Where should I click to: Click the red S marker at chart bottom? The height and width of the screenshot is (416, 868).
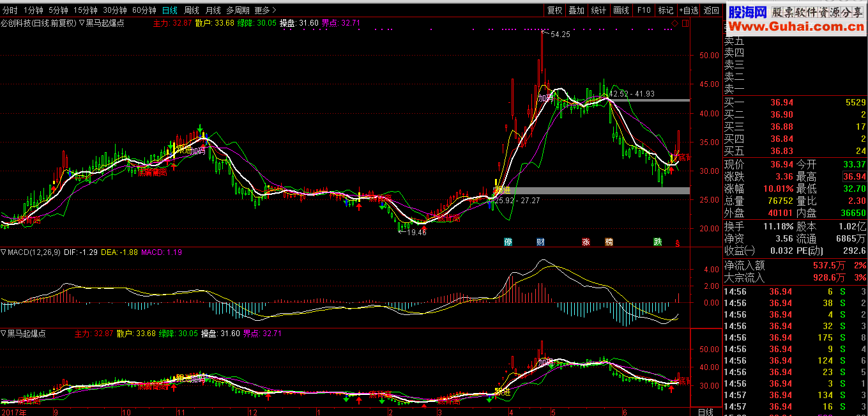coord(678,243)
